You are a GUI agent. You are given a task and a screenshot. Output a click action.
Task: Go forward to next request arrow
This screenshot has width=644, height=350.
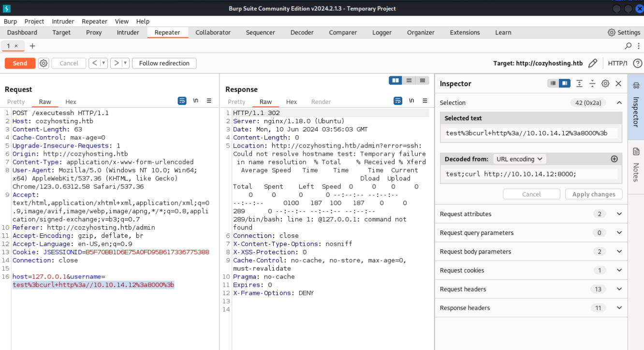116,63
